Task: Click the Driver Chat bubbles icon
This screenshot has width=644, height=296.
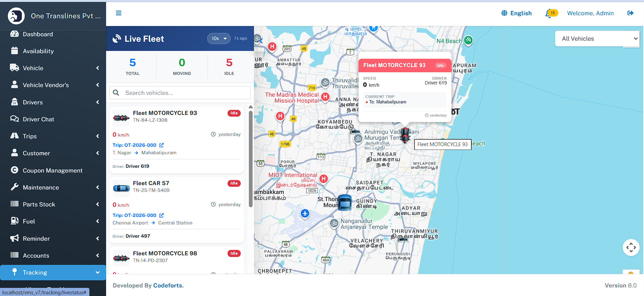Action: tap(15, 119)
